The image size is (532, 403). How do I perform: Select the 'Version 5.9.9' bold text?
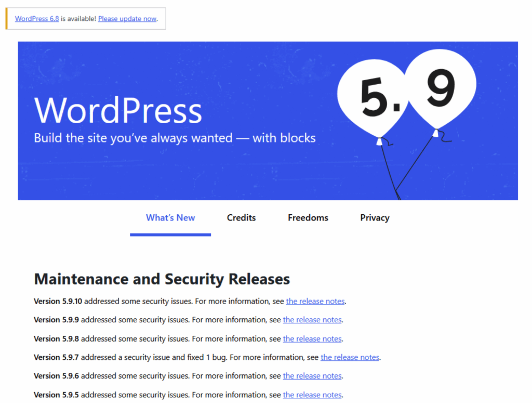(56, 320)
